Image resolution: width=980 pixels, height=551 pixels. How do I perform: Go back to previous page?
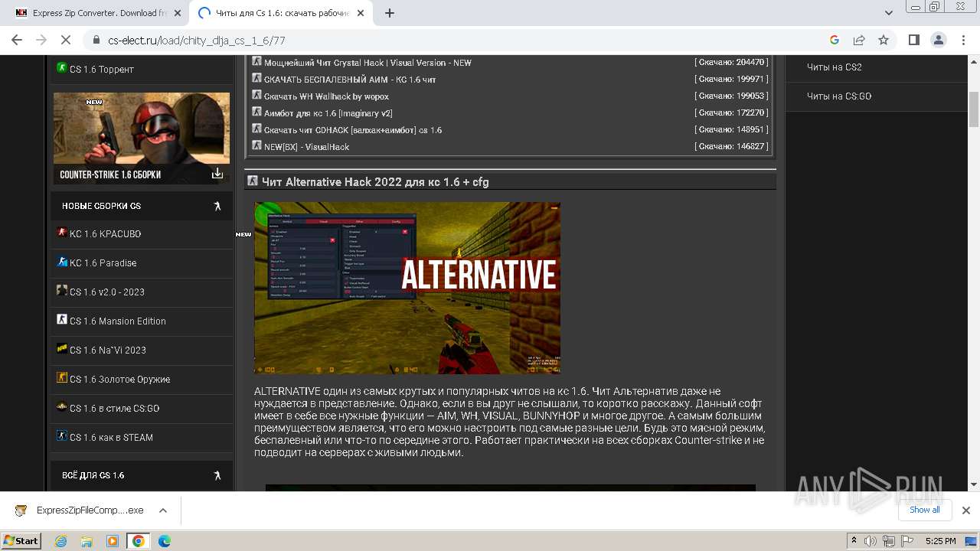click(x=17, y=40)
